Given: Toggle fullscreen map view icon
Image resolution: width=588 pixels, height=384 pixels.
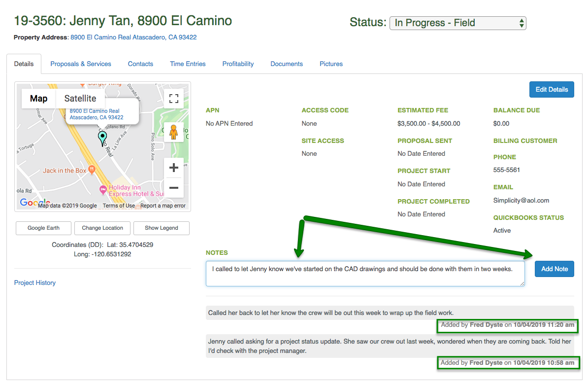Looking at the screenshot, I should coord(174,99).
